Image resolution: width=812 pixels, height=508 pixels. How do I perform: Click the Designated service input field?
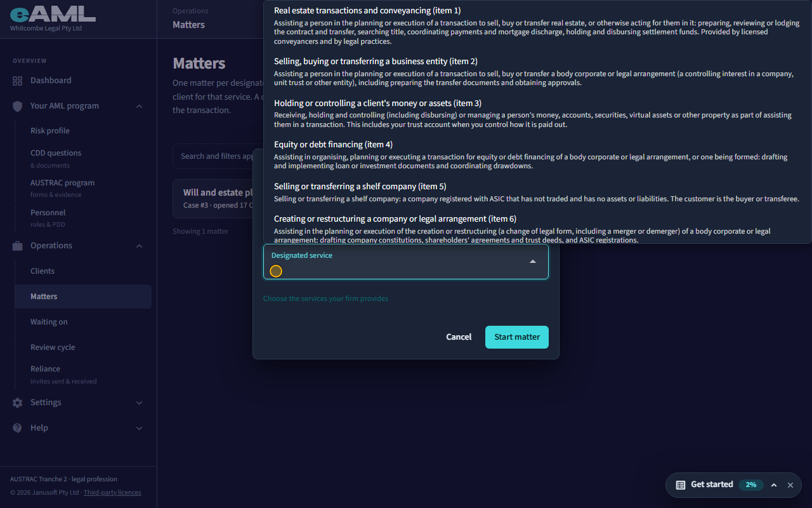406,262
